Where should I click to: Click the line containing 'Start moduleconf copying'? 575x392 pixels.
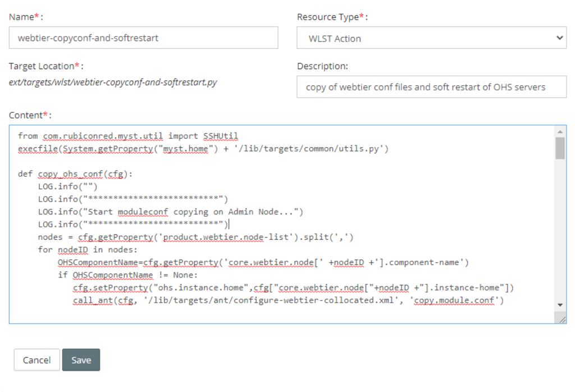[x=171, y=212]
